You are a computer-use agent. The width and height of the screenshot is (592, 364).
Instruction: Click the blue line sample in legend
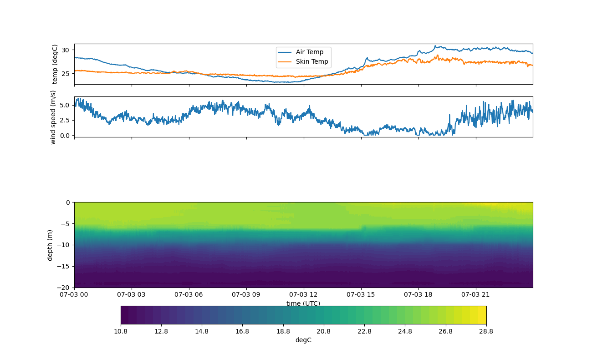286,52
